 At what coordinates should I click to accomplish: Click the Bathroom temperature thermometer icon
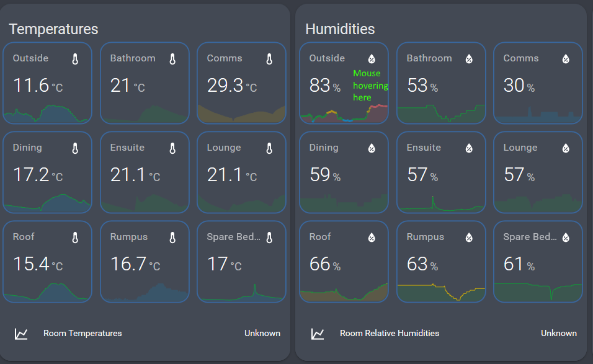coord(172,59)
